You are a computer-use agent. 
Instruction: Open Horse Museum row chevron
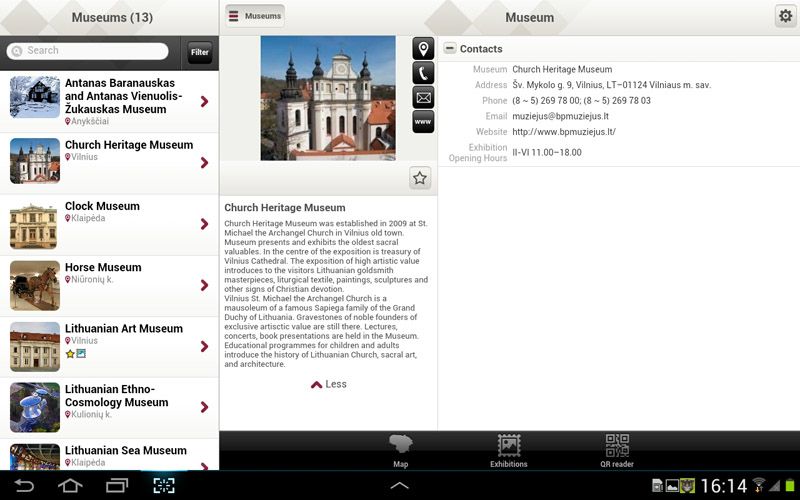(205, 285)
